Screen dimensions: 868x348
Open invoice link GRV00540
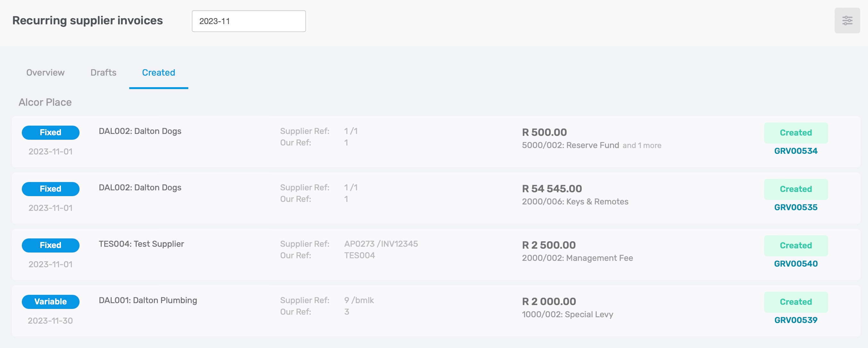pos(796,263)
